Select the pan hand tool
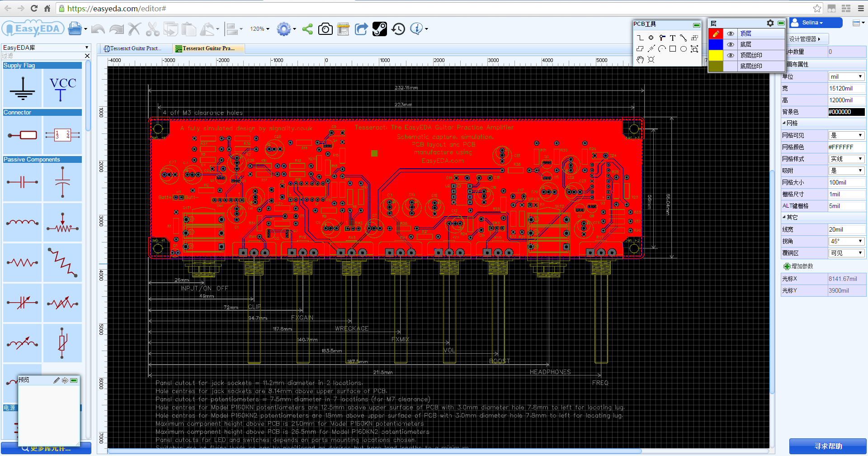 [640, 60]
